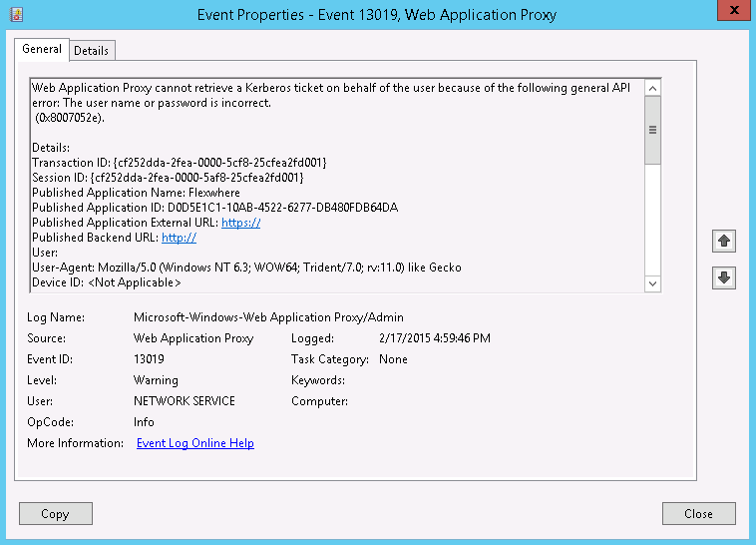Click the description scrollbar's up arrow
Image resolution: width=756 pixels, height=545 pixels.
click(653, 87)
